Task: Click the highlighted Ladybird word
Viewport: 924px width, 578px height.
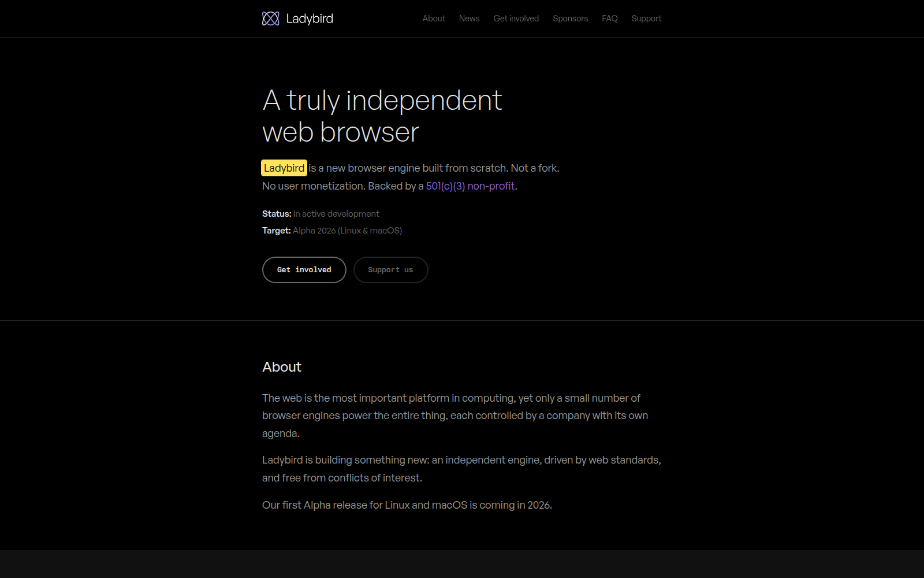Action: [x=284, y=168]
